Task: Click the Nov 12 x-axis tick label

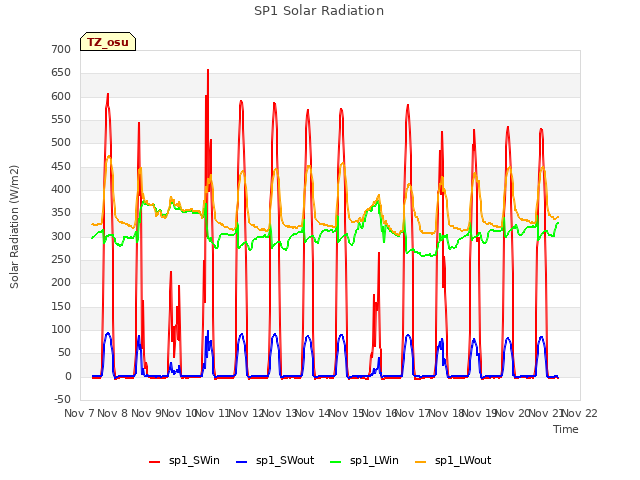Action: (x=246, y=413)
